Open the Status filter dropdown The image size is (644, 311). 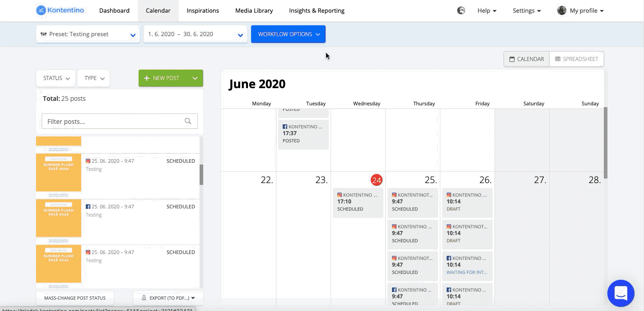coord(56,78)
